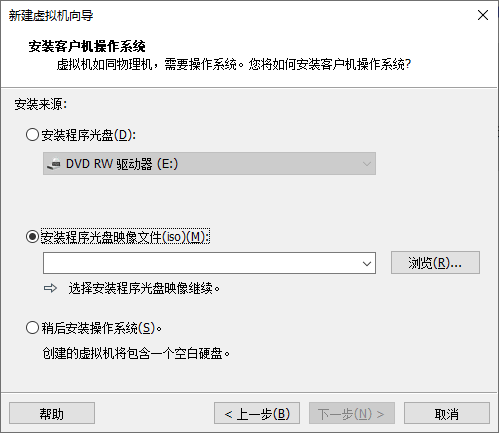Cancel the wizard with 取消 button
Screen dimensions: 499x433
point(447,413)
